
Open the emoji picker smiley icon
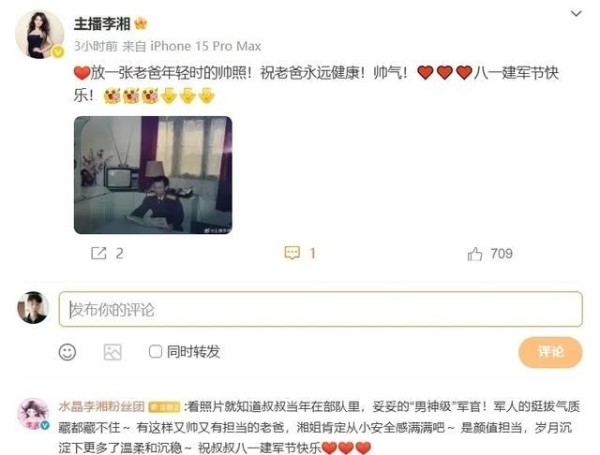tap(67, 352)
